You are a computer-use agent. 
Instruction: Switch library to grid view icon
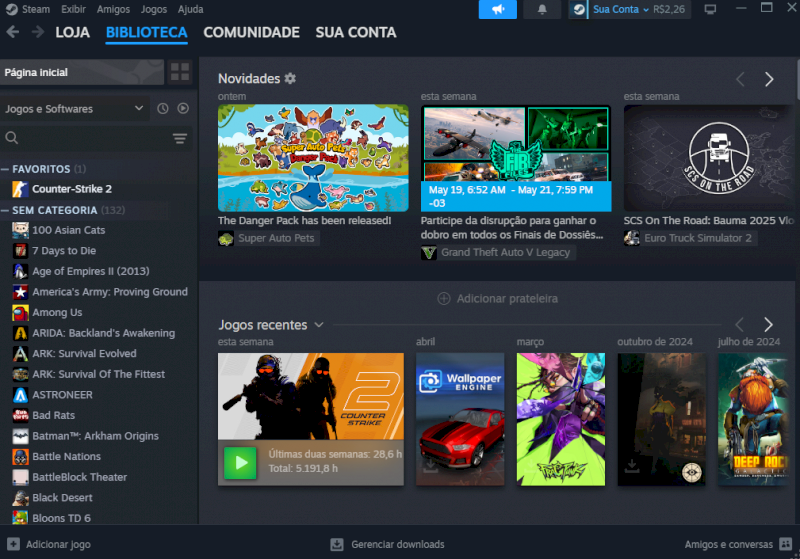point(180,72)
